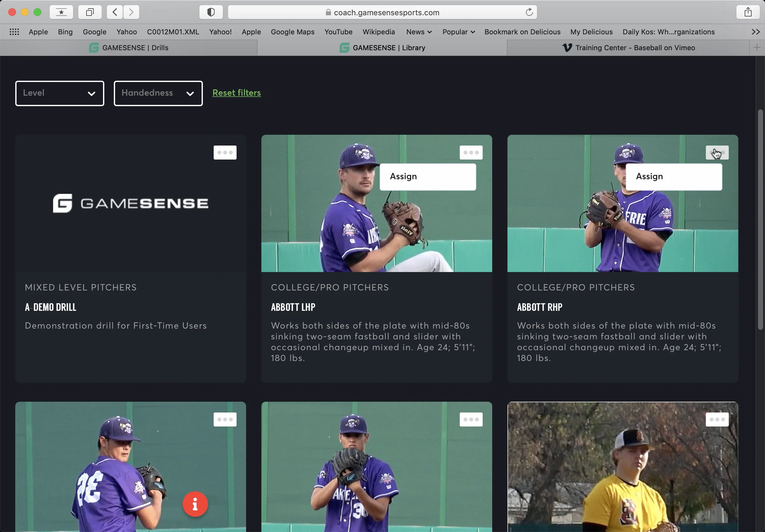This screenshot has height=532, width=765.
Task: Show the Safari tab overview
Action: [90, 12]
